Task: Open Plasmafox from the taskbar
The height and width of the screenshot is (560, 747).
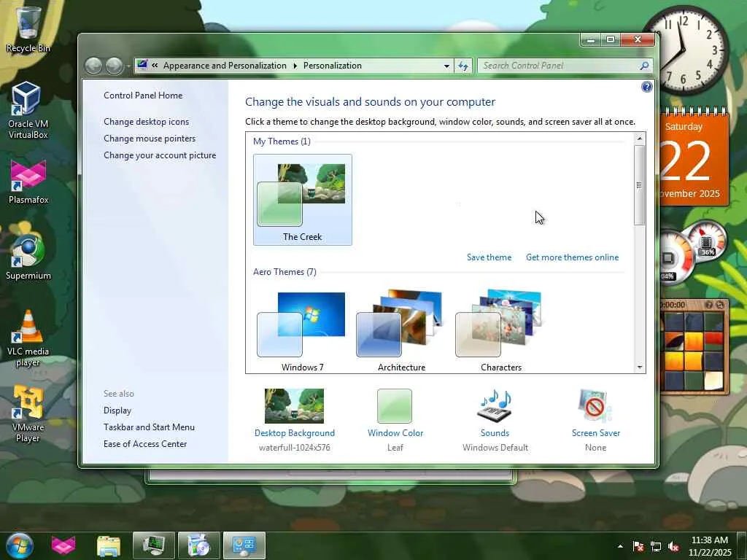Action: click(63, 545)
